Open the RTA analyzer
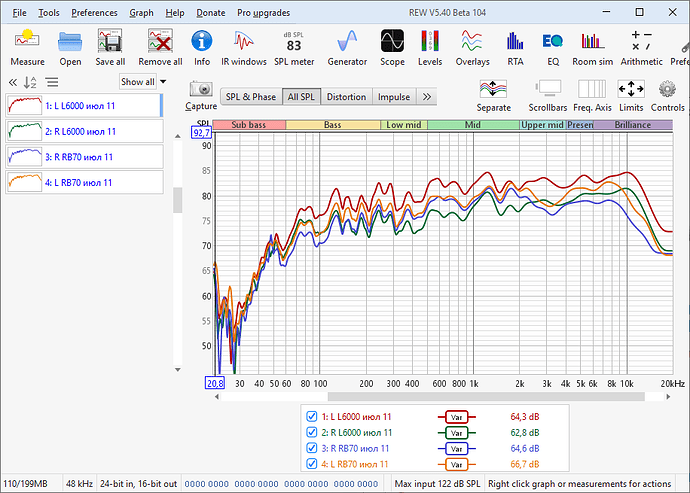This screenshot has width=690, height=493. tap(515, 48)
